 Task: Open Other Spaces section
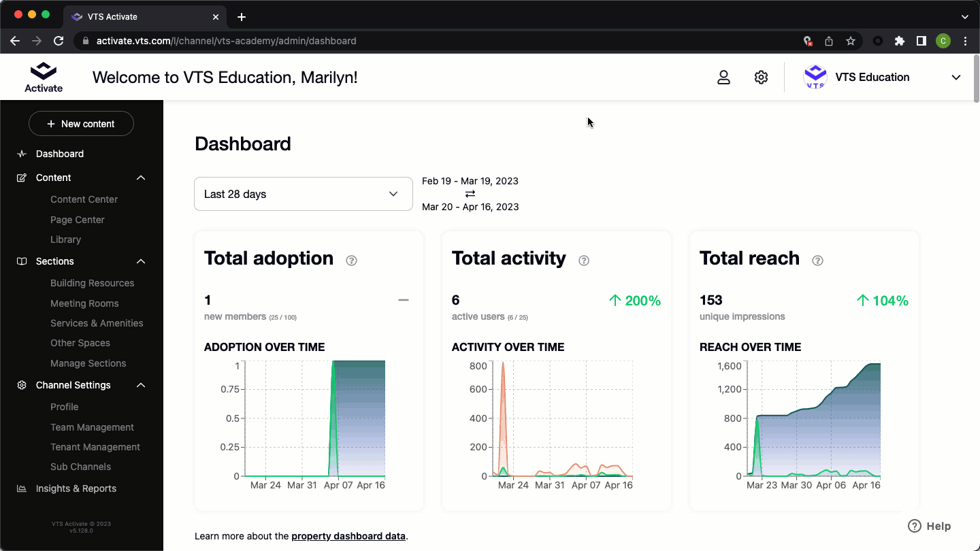point(80,343)
